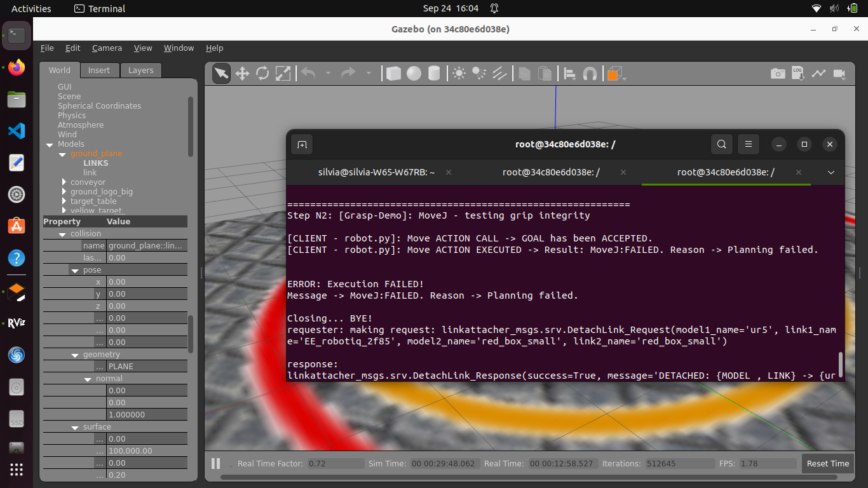The image size is (868, 488).
Task: Click the Real Time Factor field
Action: [x=335, y=464]
